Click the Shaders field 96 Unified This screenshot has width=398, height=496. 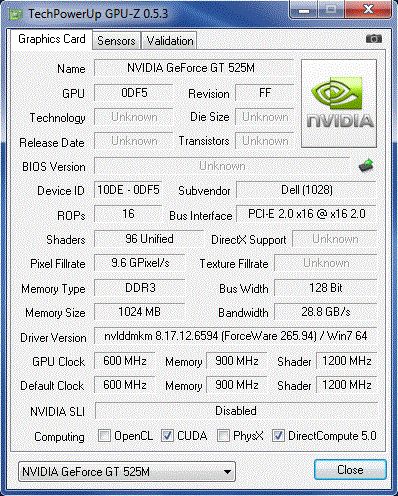pyautogui.click(x=149, y=239)
